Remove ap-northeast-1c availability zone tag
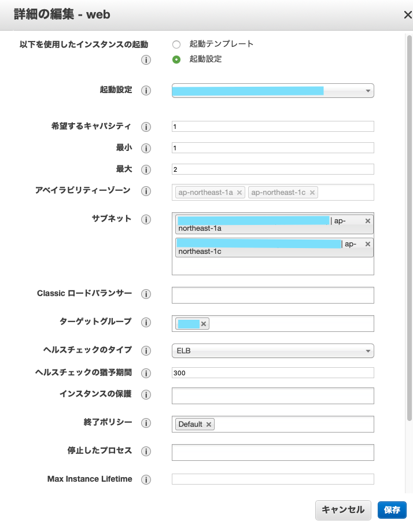 312,193
